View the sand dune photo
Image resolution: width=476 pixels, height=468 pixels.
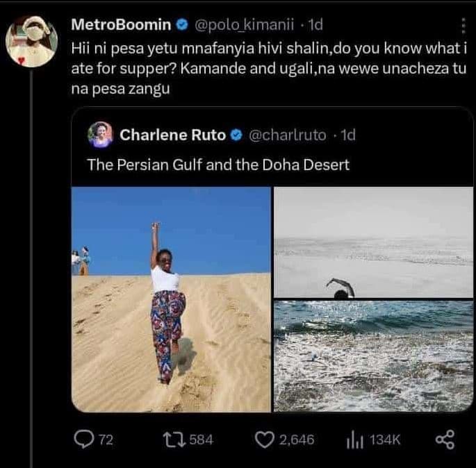pos(171,299)
